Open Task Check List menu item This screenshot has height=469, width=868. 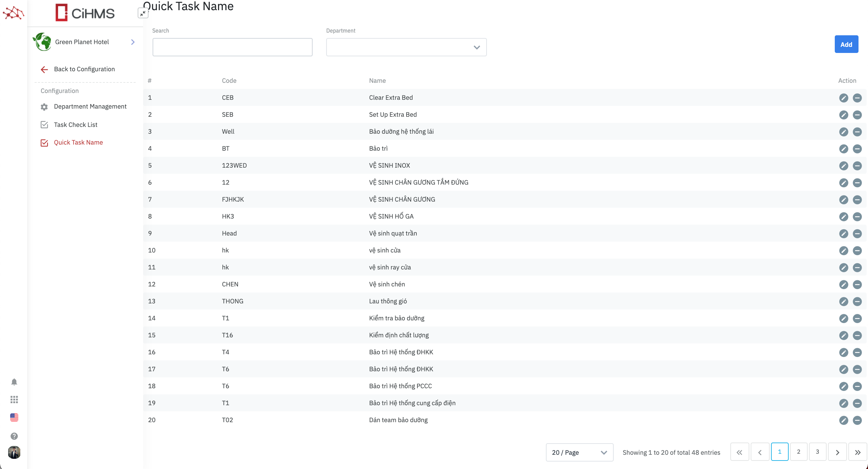(75, 125)
